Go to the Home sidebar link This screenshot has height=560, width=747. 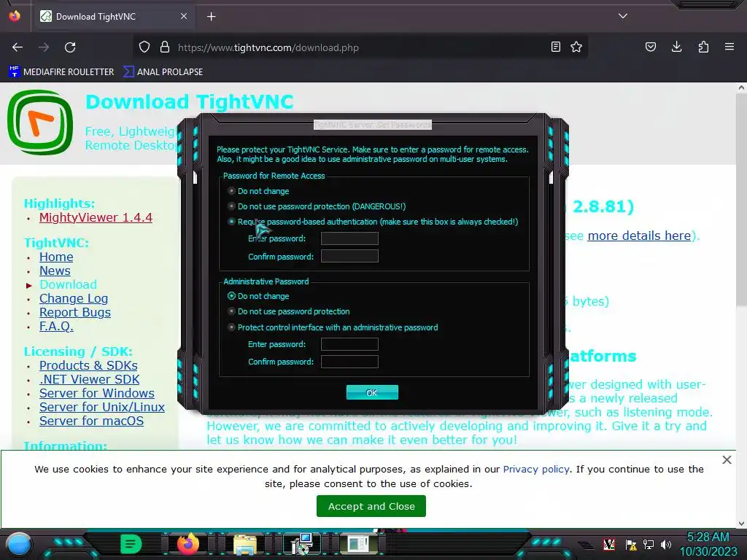[56, 257]
